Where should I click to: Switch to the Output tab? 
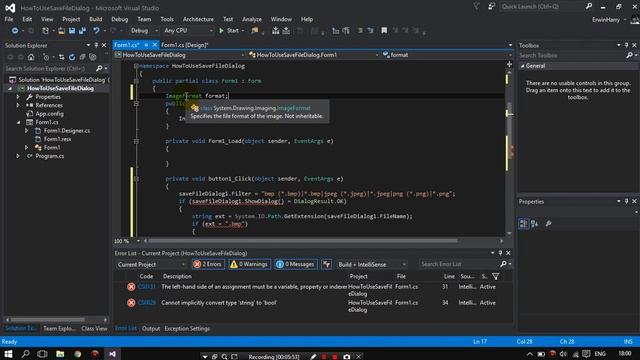point(151,329)
